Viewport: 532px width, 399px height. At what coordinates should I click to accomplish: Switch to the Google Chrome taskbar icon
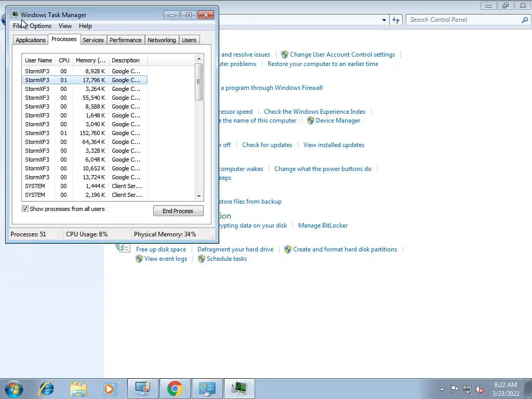pos(175,389)
